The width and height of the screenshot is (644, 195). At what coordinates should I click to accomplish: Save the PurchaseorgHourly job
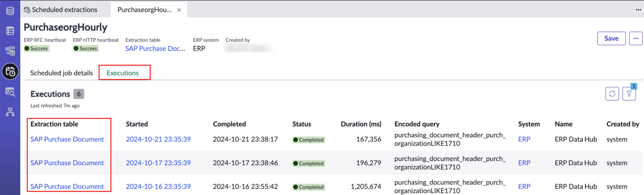pyautogui.click(x=611, y=39)
